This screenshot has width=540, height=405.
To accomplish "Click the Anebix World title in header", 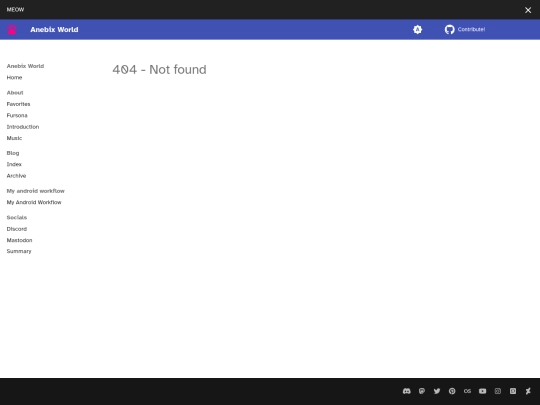I will pos(54,30).
